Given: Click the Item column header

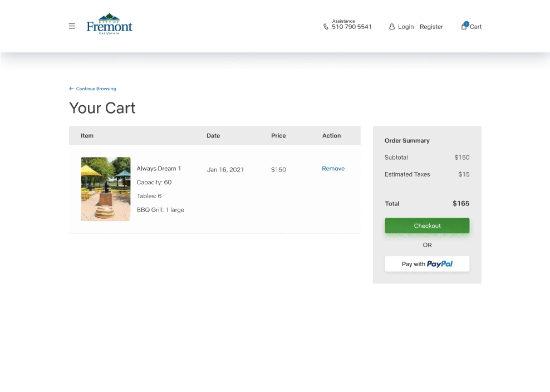Looking at the screenshot, I should tap(87, 135).
